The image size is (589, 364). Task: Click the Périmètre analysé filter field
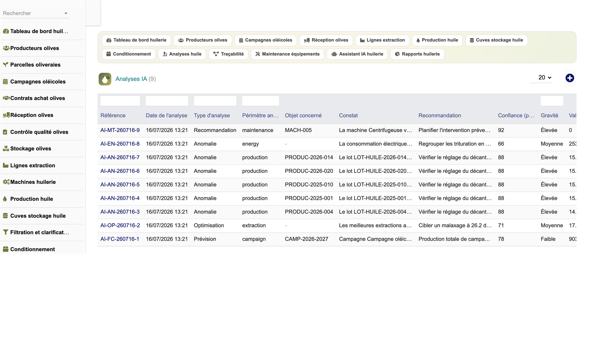pos(261,101)
